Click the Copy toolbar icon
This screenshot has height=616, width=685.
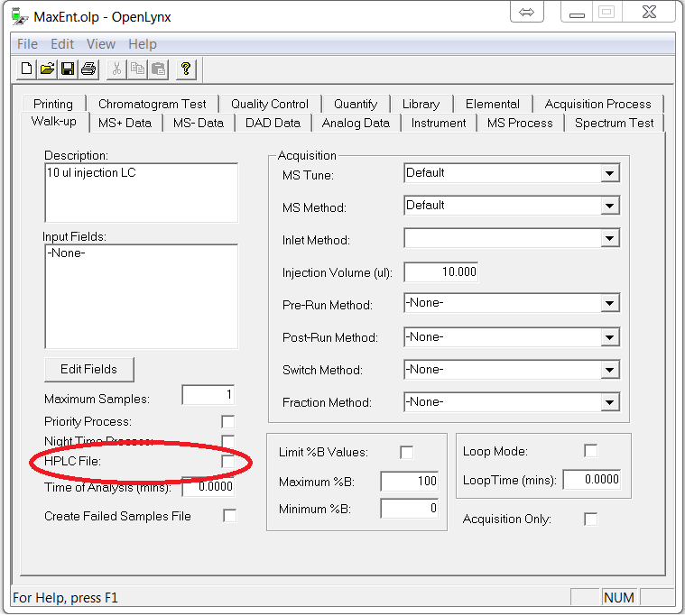(x=138, y=69)
